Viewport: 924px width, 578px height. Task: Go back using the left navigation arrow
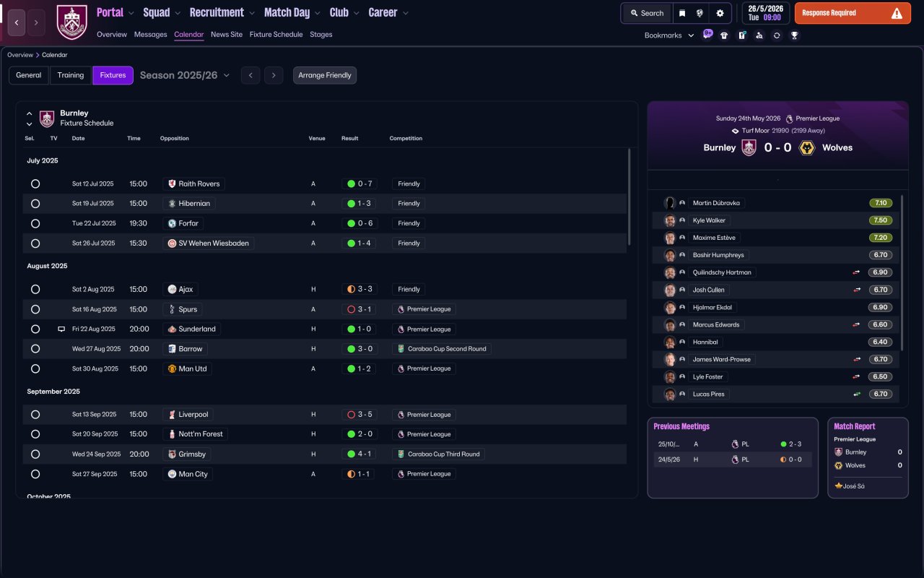click(17, 22)
